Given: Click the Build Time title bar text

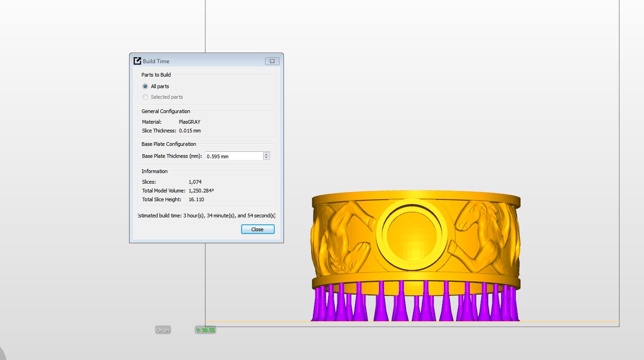Looking at the screenshot, I should [x=156, y=61].
